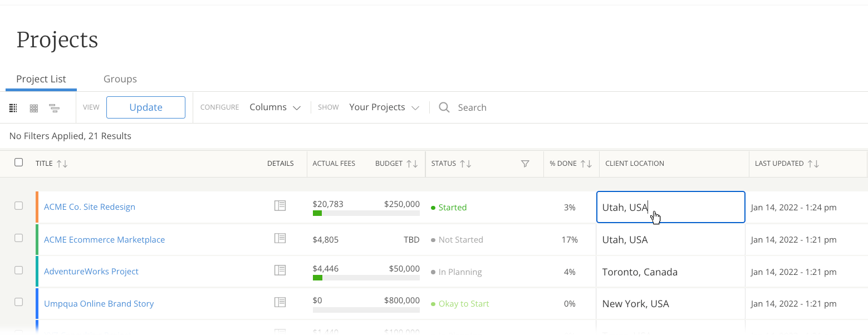The height and width of the screenshot is (335, 868).
Task: Check the ACME Co. Site Redesign row checkbox
Action: coord(19,206)
